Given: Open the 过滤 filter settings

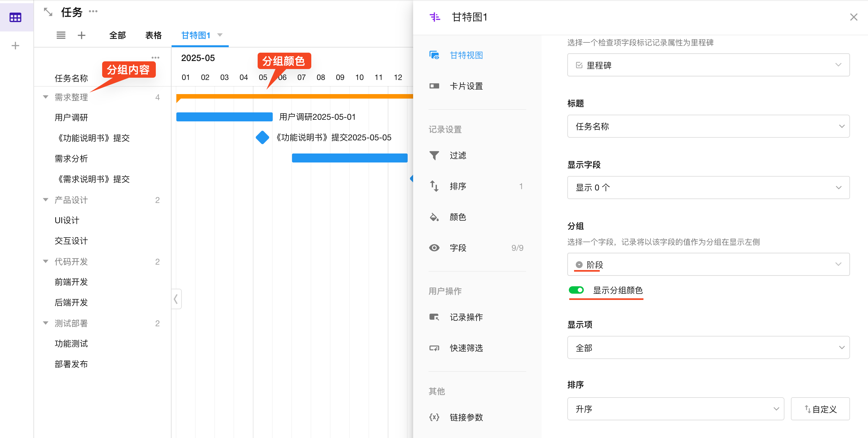Looking at the screenshot, I should (457, 155).
